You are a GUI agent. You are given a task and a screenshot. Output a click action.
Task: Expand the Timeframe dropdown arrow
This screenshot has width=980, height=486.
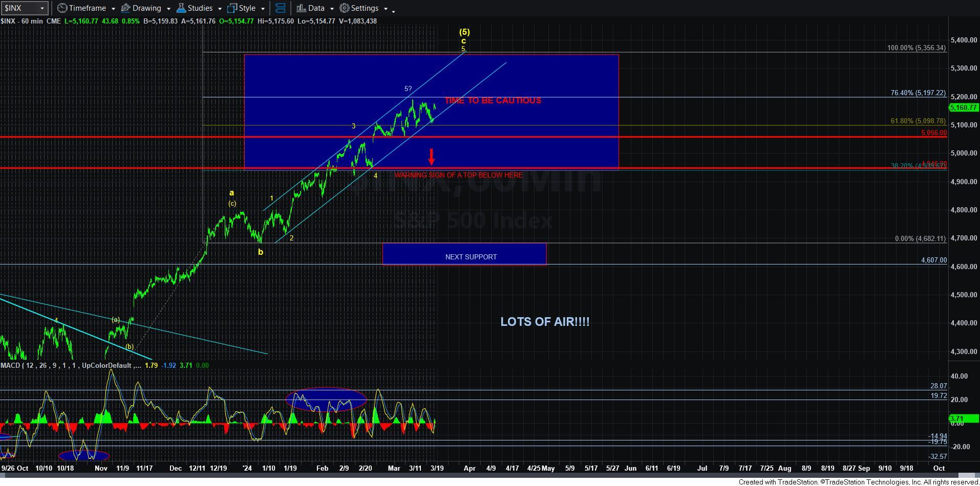[x=113, y=9]
